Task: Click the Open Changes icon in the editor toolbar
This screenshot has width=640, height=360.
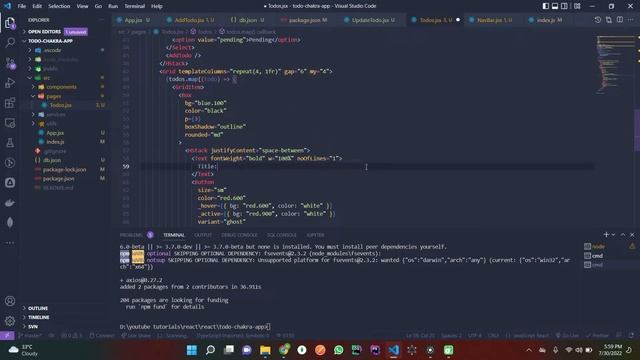Action: (609, 20)
